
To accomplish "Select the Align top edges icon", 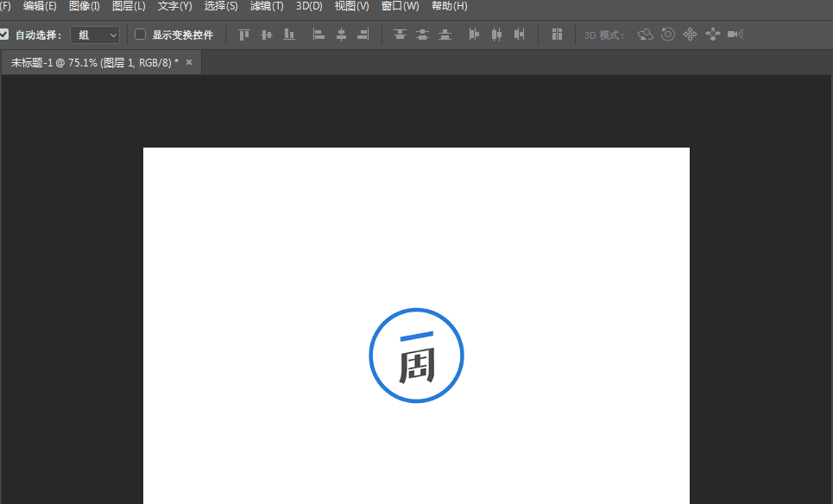I will [244, 35].
